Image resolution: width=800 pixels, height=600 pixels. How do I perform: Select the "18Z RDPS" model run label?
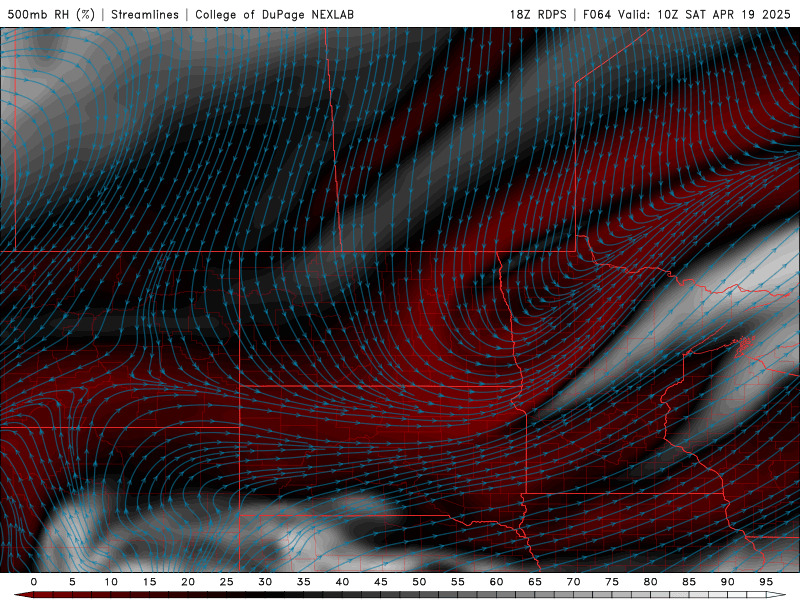[x=538, y=15]
